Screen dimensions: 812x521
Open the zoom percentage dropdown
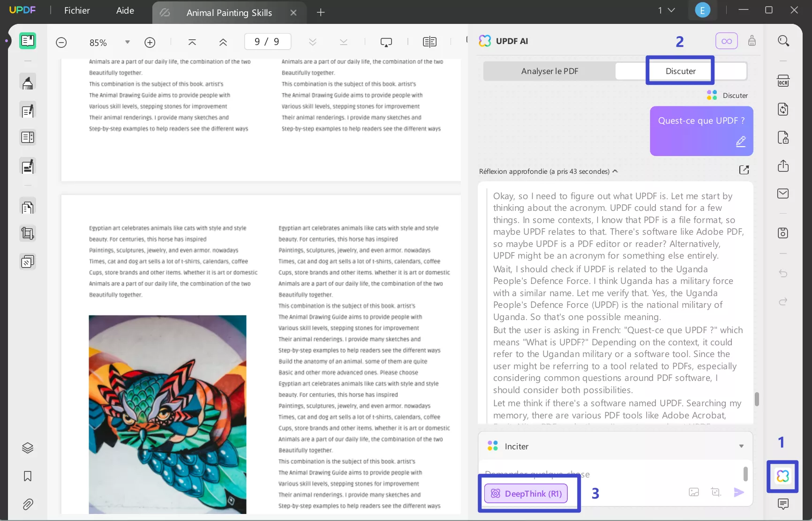127,42
